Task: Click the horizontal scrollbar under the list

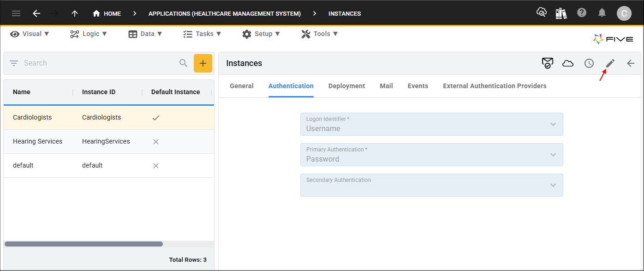Action: point(83,244)
